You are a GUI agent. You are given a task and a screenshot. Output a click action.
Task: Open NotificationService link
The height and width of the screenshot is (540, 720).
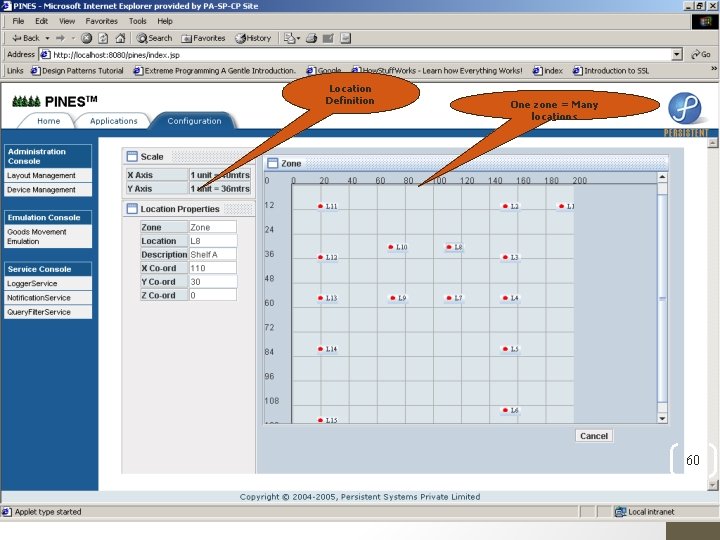click(x=48, y=298)
